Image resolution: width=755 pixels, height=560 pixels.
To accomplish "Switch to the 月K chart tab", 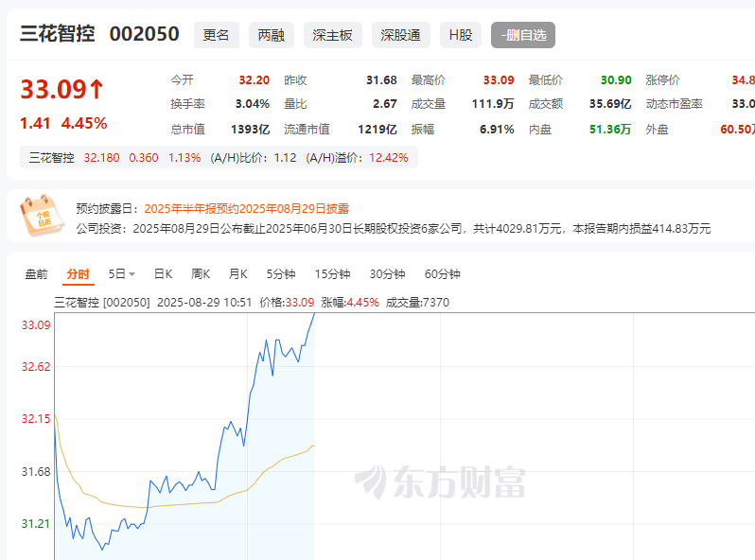I will pyautogui.click(x=237, y=274).
